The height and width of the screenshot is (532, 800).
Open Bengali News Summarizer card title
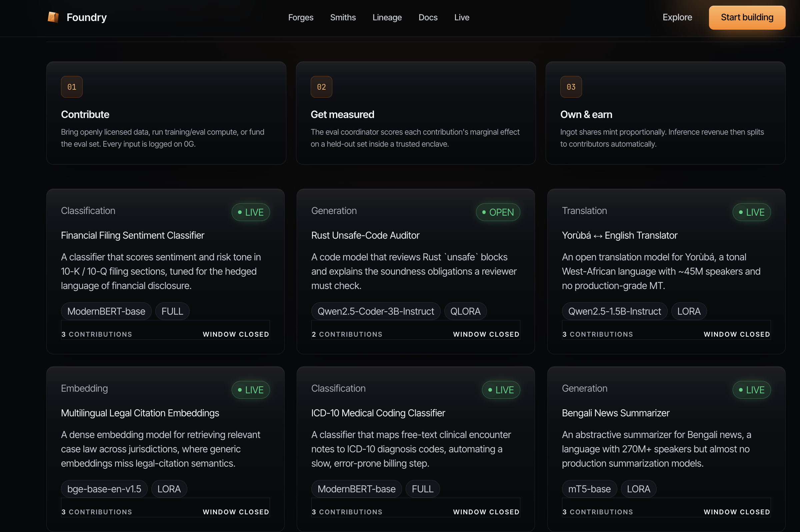pos(615,413)
